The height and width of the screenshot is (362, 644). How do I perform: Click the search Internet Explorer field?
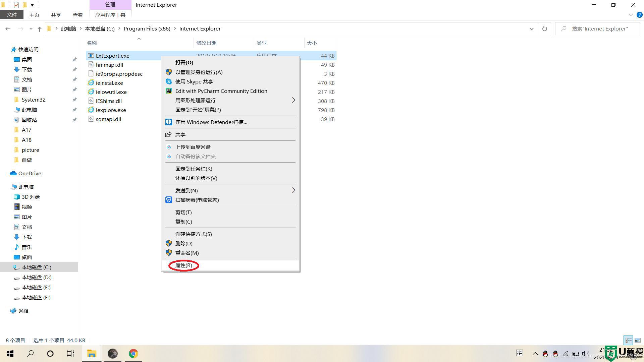click(597, 29)
